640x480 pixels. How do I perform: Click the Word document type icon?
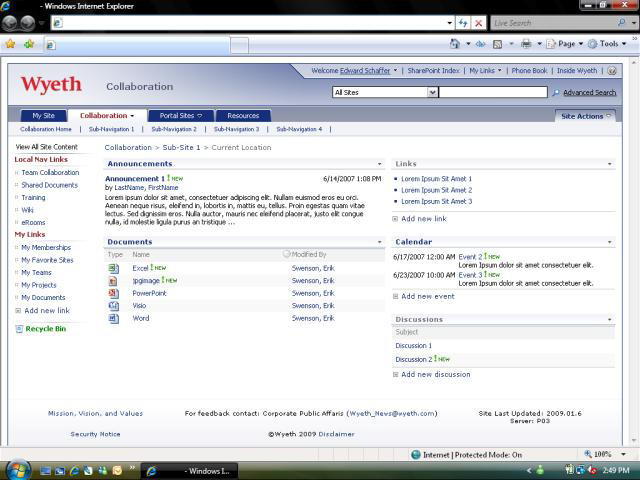coord(113,318)
